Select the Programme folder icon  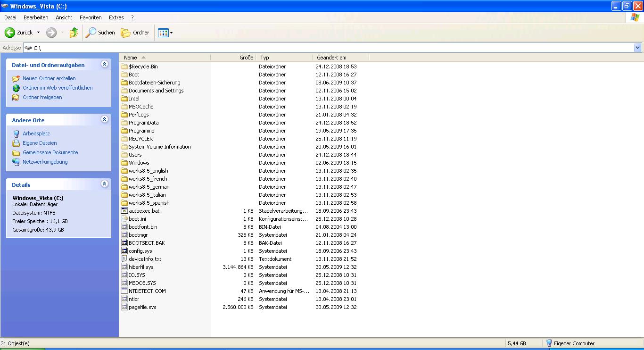coord(124,131)
